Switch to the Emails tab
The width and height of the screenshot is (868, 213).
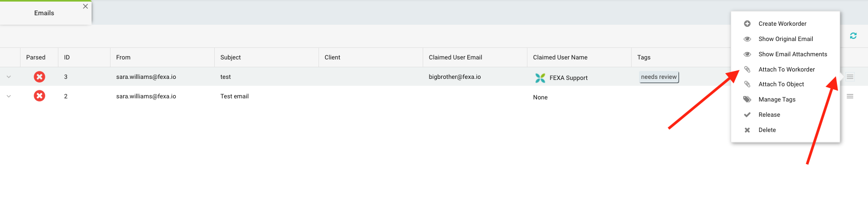coord(44,13)
